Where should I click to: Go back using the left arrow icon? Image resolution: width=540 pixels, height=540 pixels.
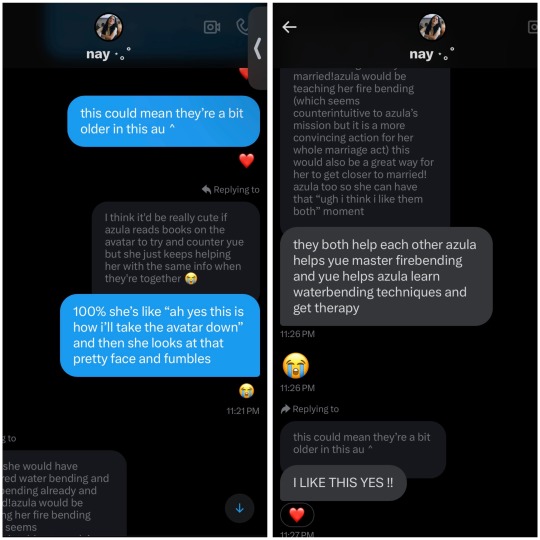(x=289, y=27)
